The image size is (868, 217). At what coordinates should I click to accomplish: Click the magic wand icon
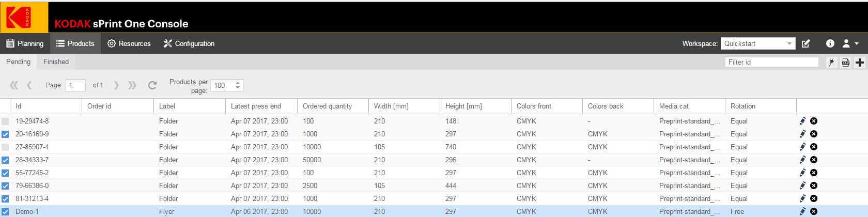tap(831, 63)
